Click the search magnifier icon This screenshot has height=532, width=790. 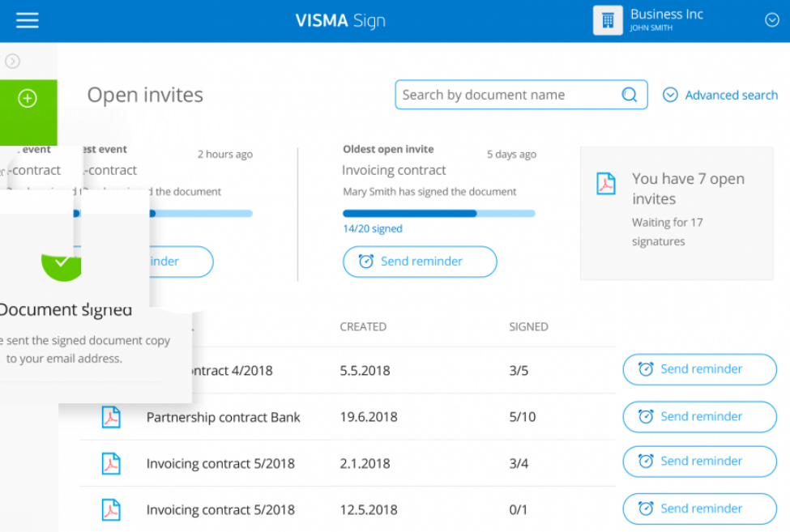630,95
